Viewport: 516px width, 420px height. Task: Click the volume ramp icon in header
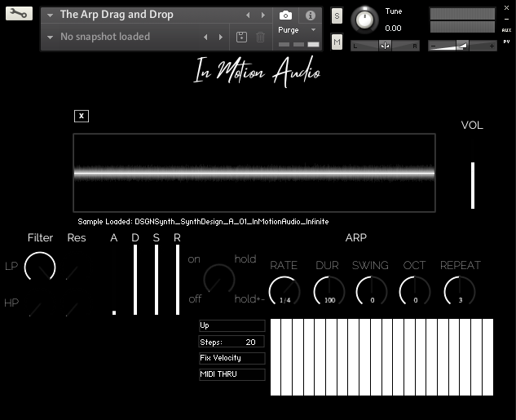click(x=462, y=46)
